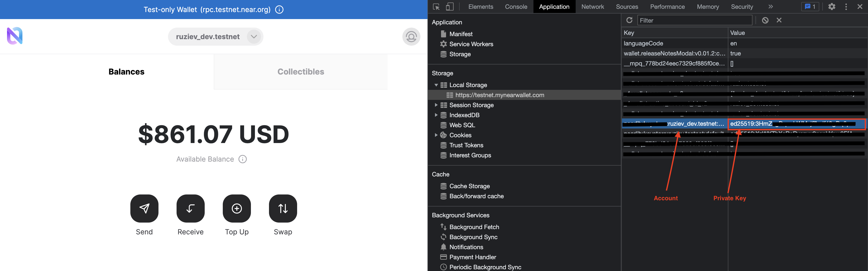Image resolution: width=868 pixels, height=271 pixels.
Task: Click the clear all storage icon
Action: [x=765, y=20]
